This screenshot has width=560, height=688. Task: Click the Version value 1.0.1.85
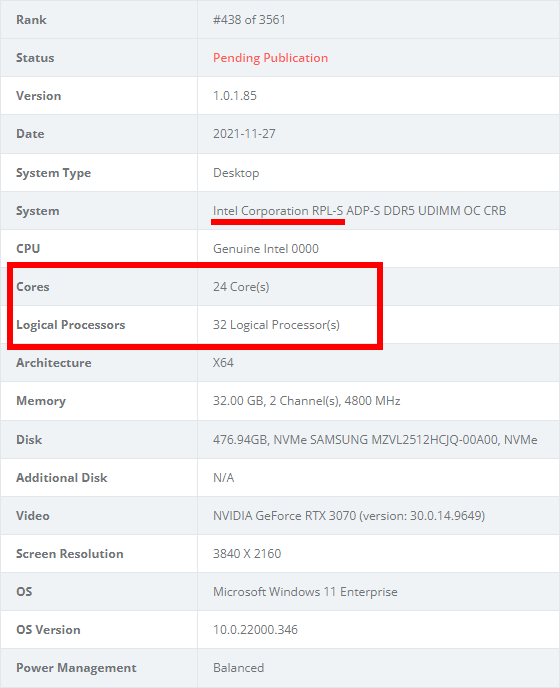(235, 96)
